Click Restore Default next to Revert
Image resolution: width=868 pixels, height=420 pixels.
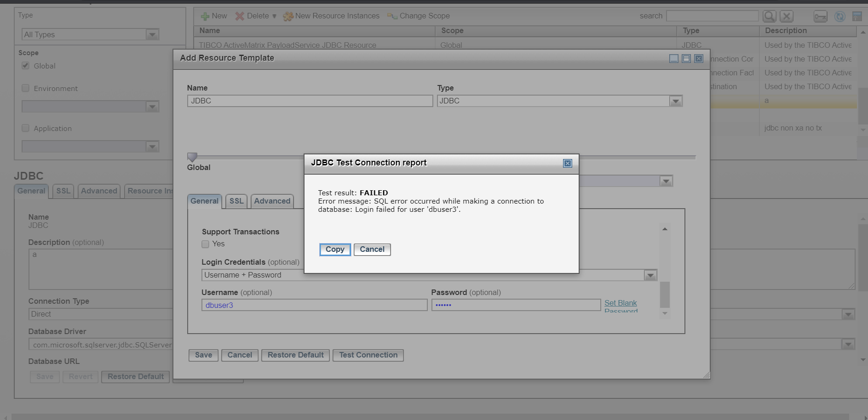136,377
